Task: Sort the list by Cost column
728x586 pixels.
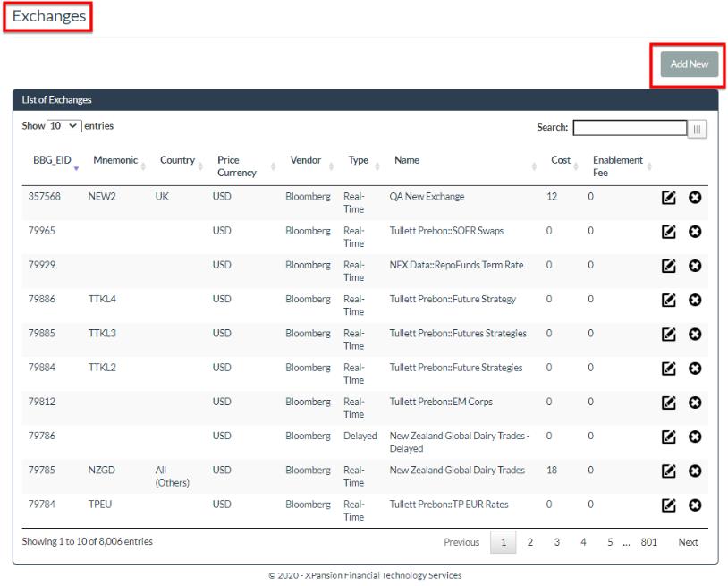Action: (561, 161)
